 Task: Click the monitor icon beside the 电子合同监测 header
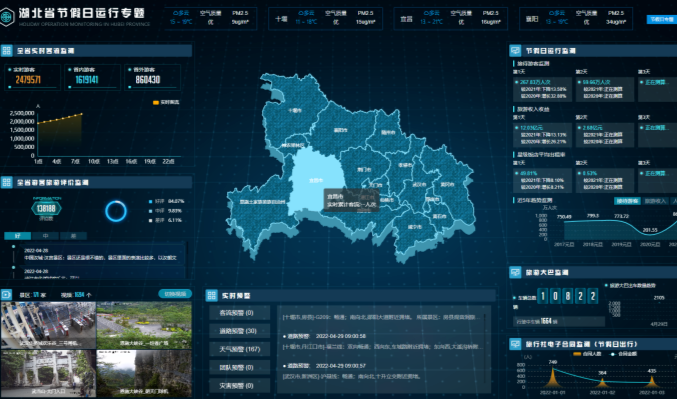tap(515, 344)
